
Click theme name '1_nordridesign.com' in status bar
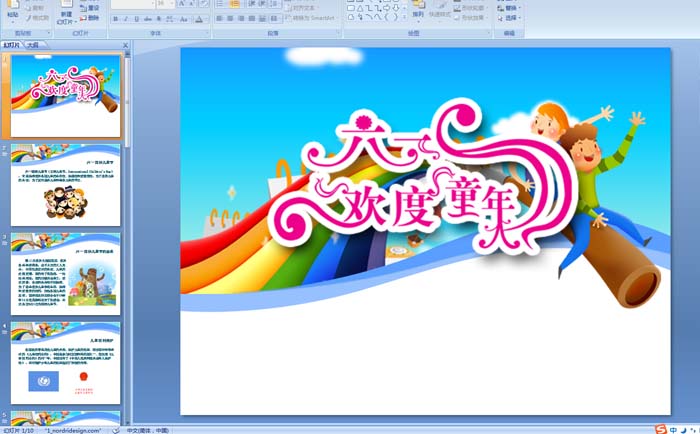[73, 430]
